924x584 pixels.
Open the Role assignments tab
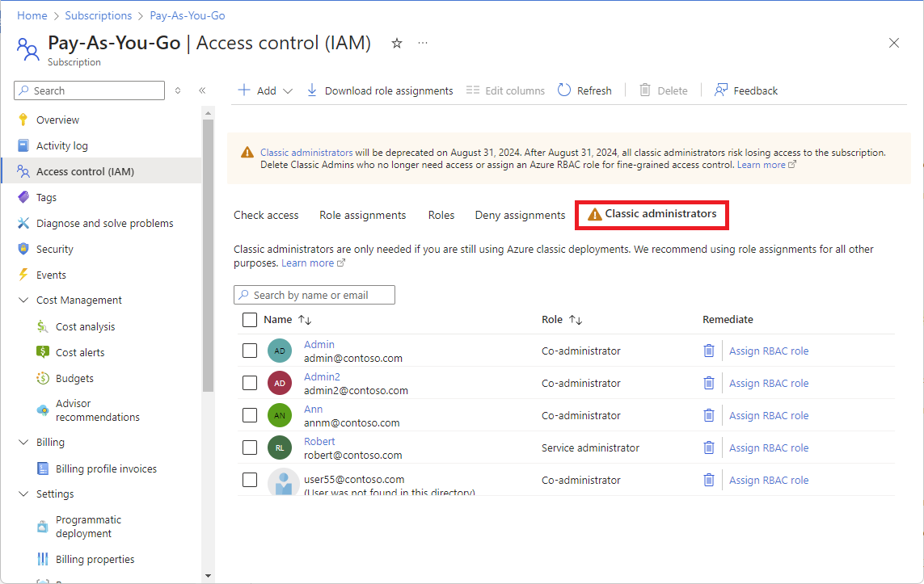tap(362, 216)
